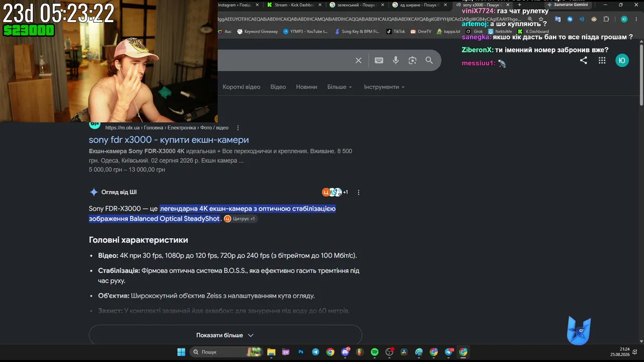The width and height of the screenshot is (644, 362).
Task: Submit the search with the magnifier icon
Action: tap(429, 60)
